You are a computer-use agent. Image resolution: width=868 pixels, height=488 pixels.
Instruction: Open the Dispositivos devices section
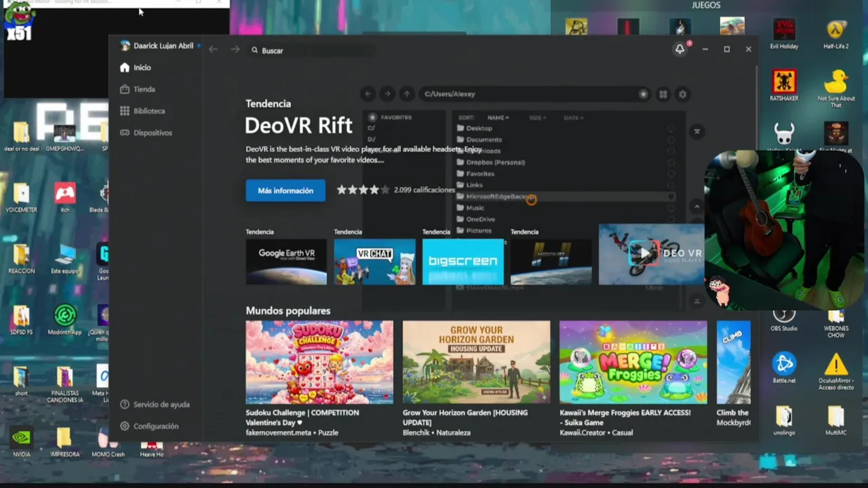coord(146,133)
